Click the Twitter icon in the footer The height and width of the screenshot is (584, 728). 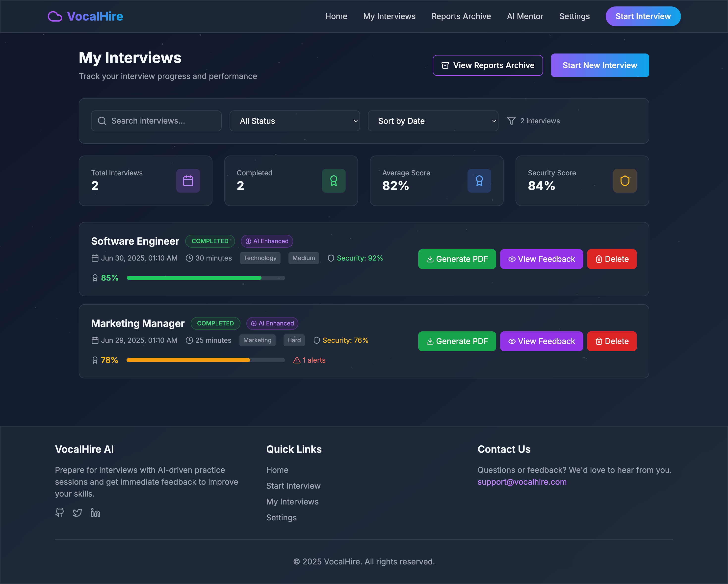78,513
